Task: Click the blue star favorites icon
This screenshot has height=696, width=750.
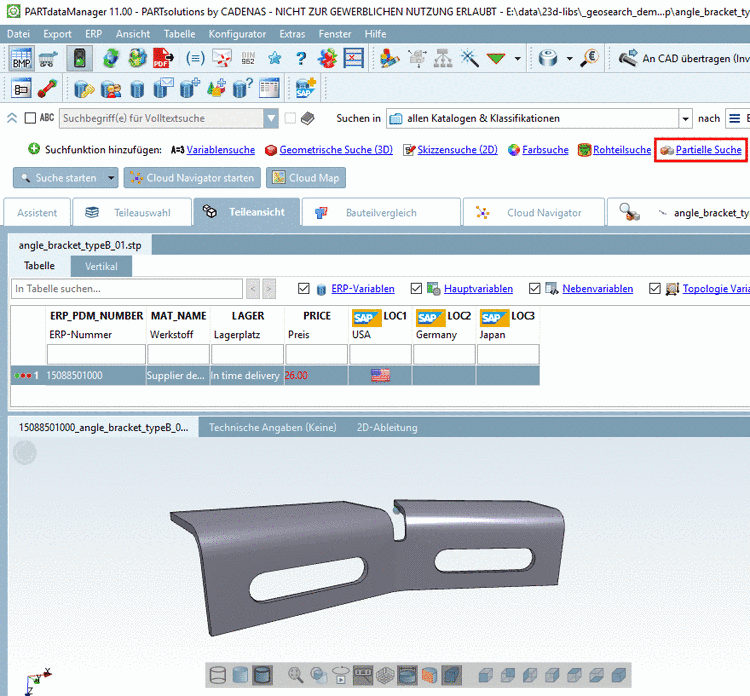Action: tap(275, 58)
